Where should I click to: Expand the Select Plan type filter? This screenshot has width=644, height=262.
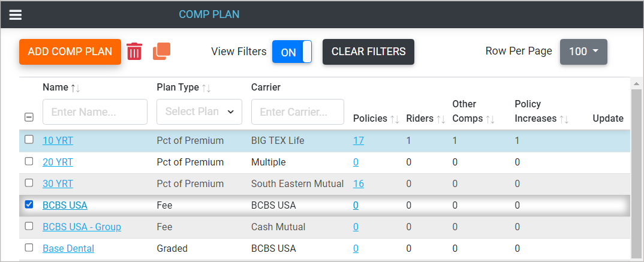point(199,112)
